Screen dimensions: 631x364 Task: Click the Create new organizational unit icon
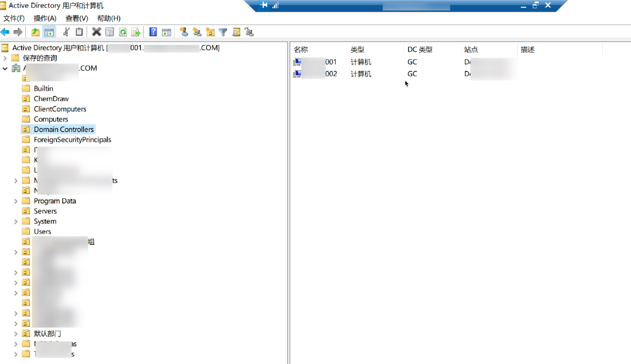click(x=210, y=32)
